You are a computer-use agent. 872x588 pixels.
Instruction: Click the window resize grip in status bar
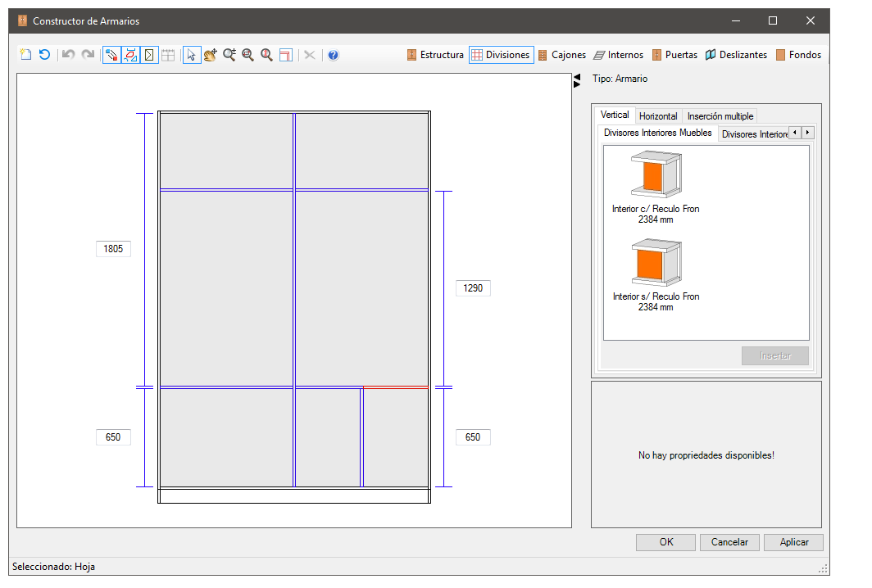click(823, 568)
